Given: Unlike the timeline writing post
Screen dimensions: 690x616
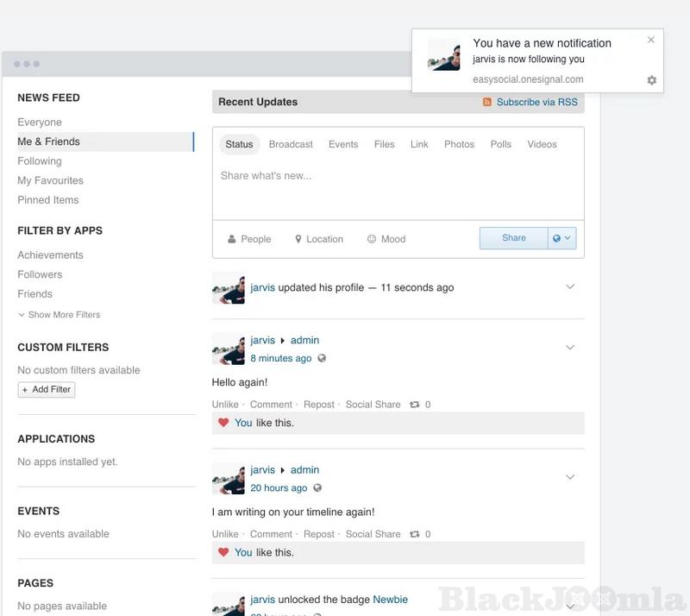Looking at the screenshot, I should pos(225,534).
